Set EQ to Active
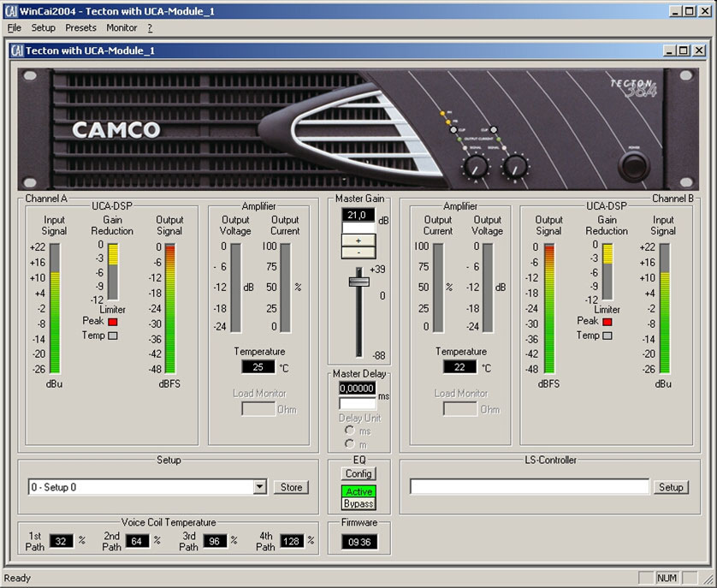This screenshot has width=717, height=588. (359, 491)
